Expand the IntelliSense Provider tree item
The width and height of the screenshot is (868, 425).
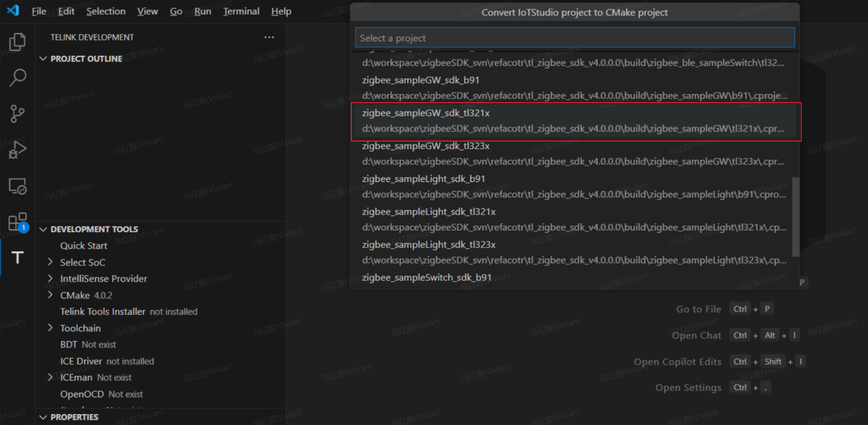click(50, 279)
